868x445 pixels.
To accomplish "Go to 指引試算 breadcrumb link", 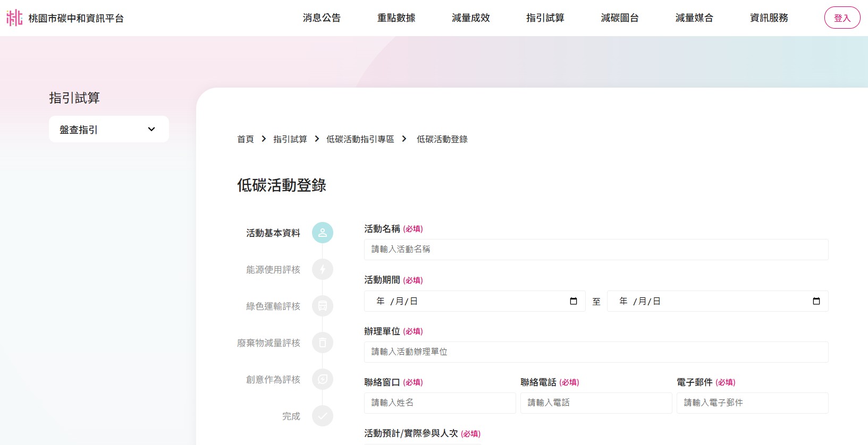I will pyautogui.click(x=290, y=139).
